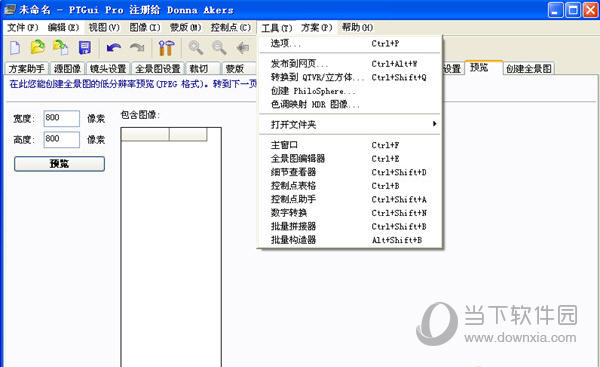600x367 pixels.
Task: Open the 图像(I) menu
Action: (145, 28)
